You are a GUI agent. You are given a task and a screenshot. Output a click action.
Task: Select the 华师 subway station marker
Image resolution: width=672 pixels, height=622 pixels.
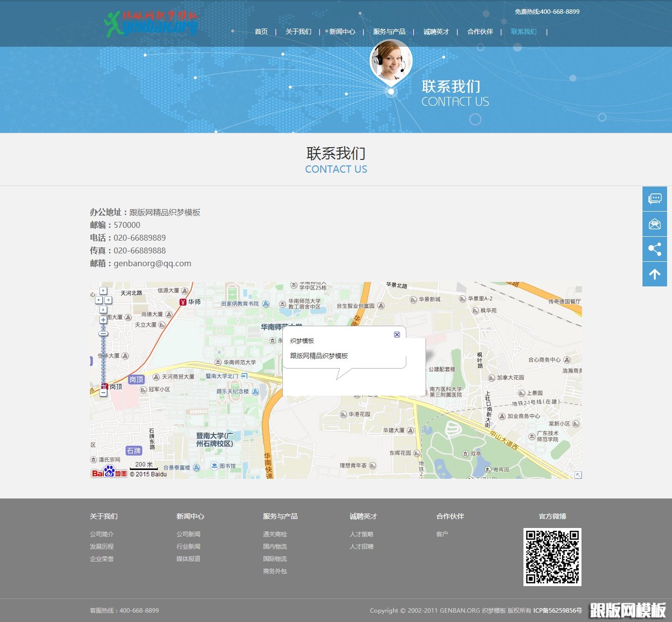[x=183, y=302]
